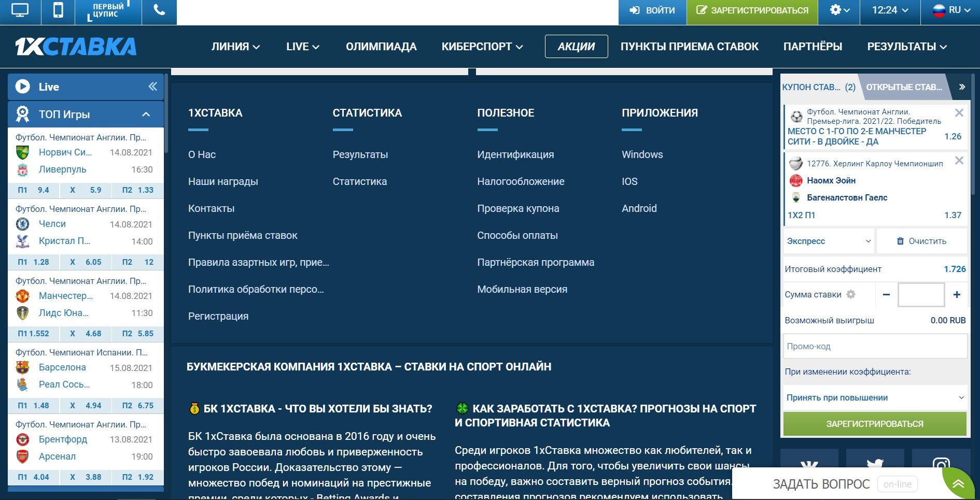The width and height of the screenshot is (980, 500).
Task: Bet П1 9.4 on Norwich match
Action: [x=34, y=190]
